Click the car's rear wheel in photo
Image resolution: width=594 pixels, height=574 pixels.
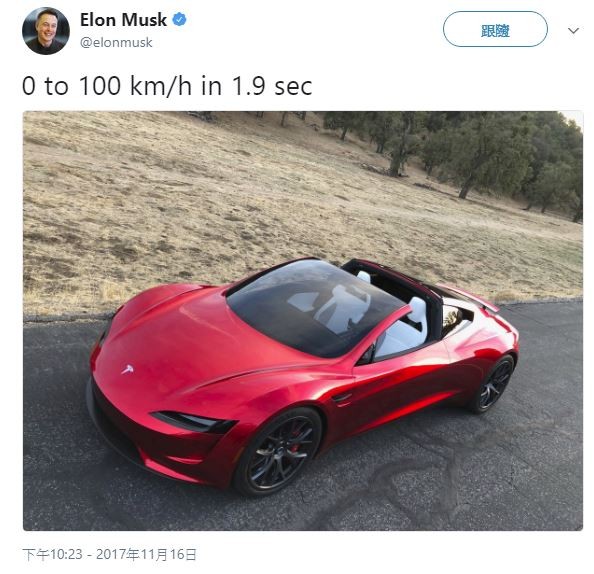pos(494,384)
